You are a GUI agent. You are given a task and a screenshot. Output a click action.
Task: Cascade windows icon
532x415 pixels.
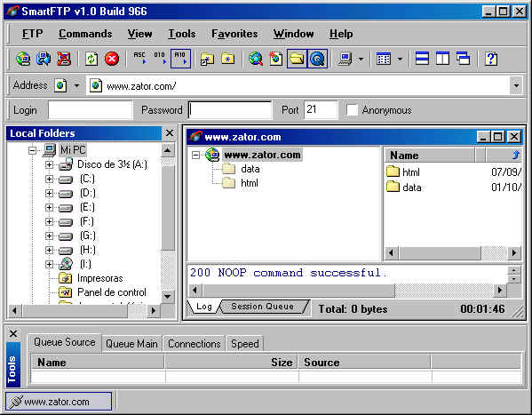click(463, 59)
